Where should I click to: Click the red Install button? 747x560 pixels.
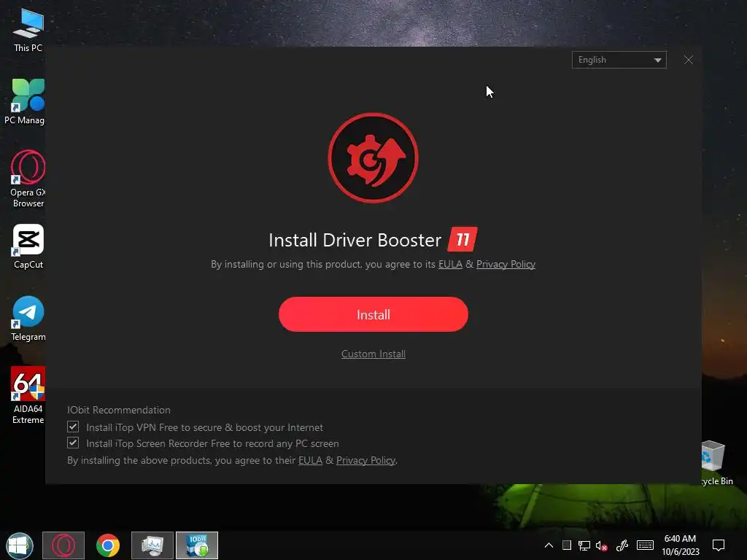click(373, 314)
